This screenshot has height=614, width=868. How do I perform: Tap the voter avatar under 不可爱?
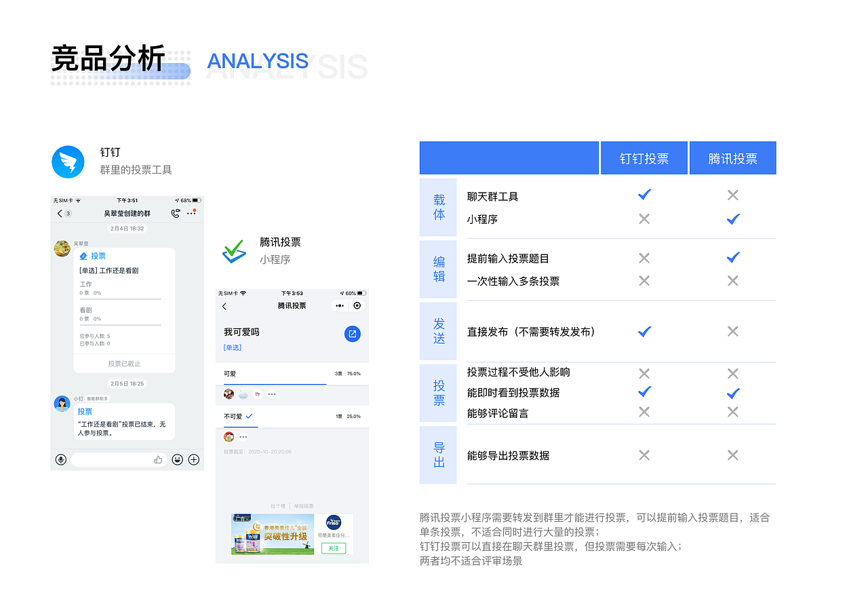229,436
